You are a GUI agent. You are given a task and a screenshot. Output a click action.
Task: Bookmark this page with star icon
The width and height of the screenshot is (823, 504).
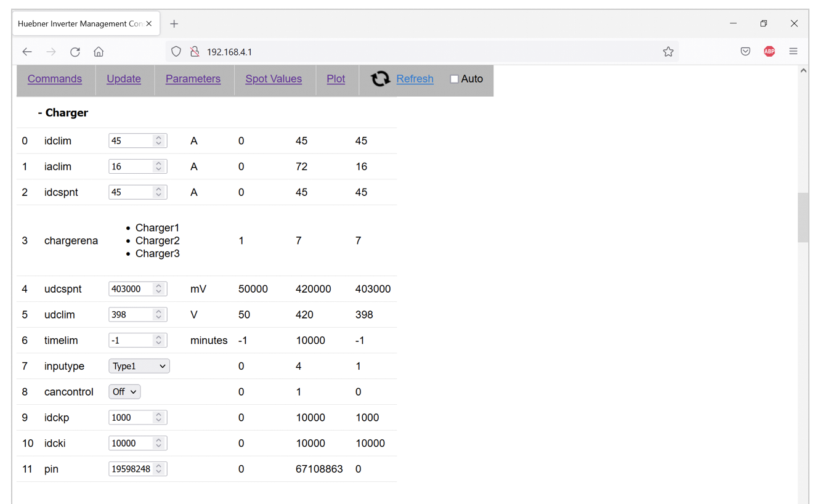(x=668, y=52)
